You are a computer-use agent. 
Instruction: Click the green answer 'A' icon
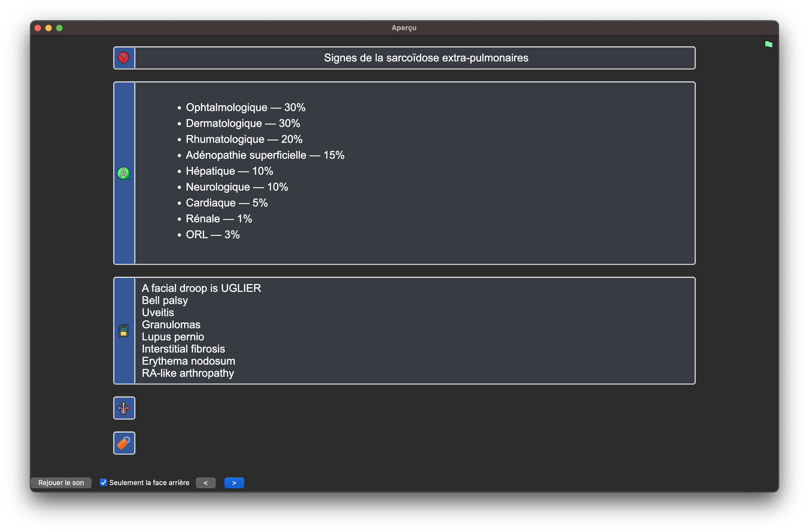124,173
